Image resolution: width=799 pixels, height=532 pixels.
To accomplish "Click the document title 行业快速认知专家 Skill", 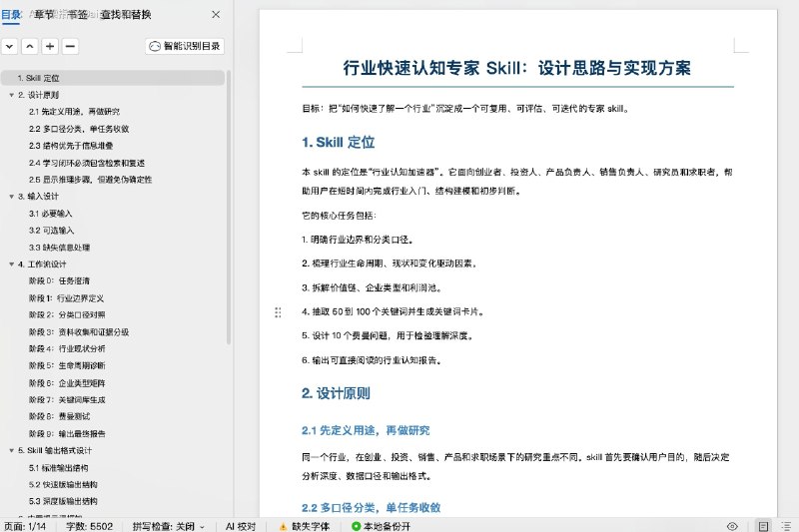I will coord(516,68).
